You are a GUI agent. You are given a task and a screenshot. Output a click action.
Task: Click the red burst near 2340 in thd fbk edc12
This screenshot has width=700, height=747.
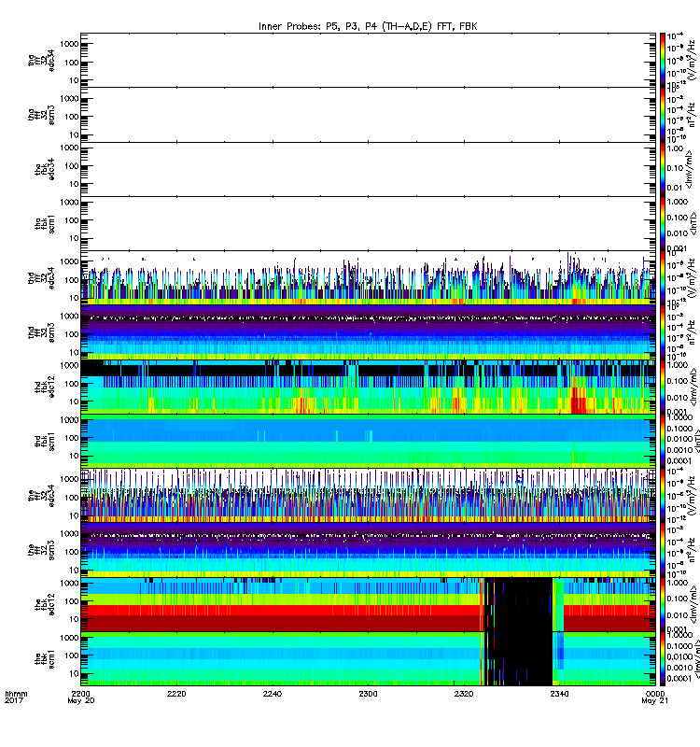(x=579, y=401)
